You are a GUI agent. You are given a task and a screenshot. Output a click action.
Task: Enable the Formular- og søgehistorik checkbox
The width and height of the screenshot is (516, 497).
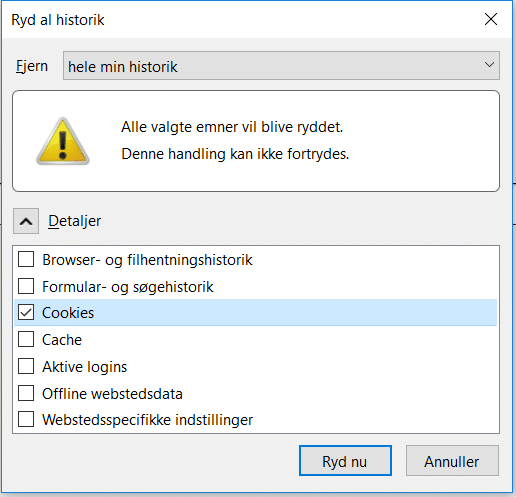(x=26, y=286)
